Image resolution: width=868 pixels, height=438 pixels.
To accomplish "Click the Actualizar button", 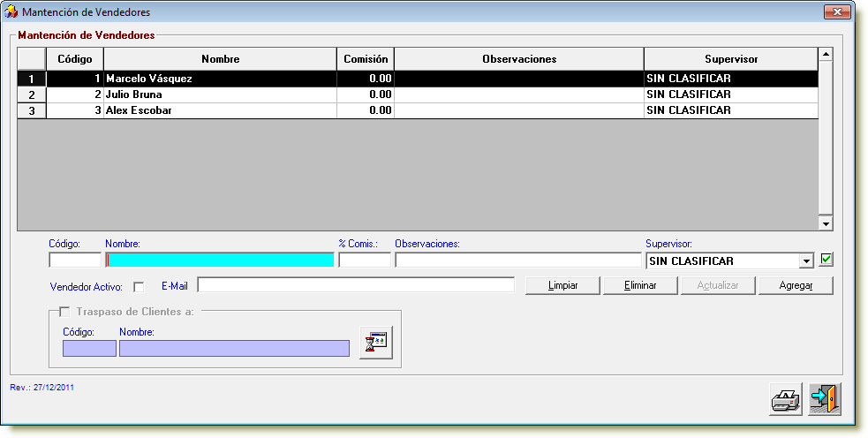I will point(718,286).
